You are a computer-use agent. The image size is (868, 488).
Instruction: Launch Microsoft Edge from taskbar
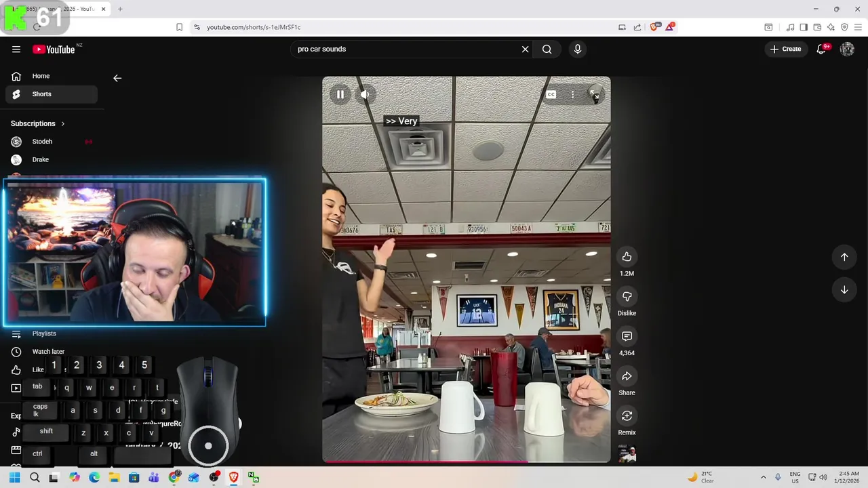click(x=94, y=477)
